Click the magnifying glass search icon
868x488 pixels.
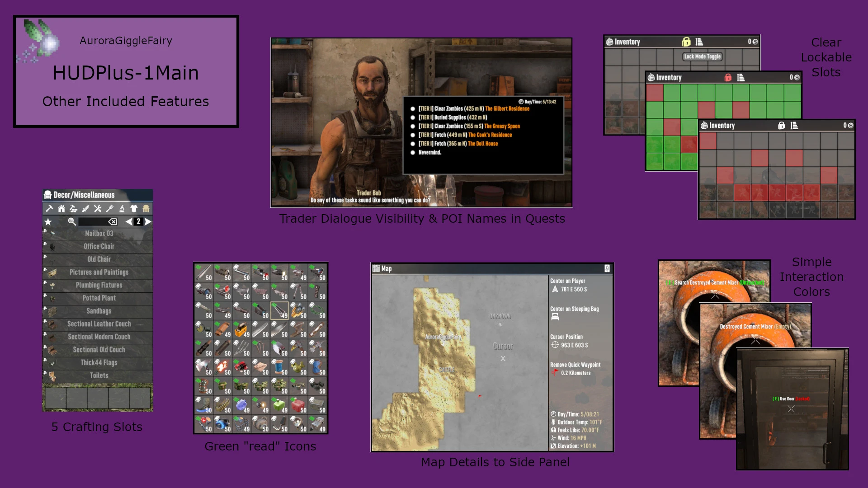(72, 222)
